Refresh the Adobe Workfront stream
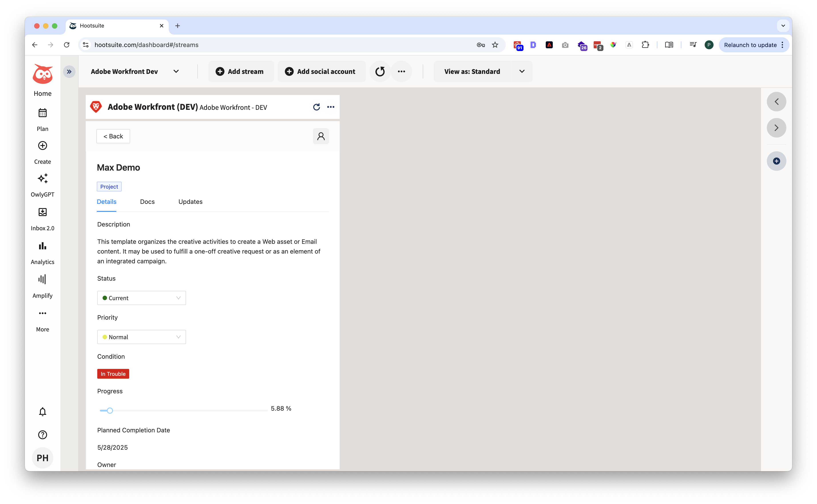Image resolution: width=817 pixels, height=504 pixels. pos(316,107)
